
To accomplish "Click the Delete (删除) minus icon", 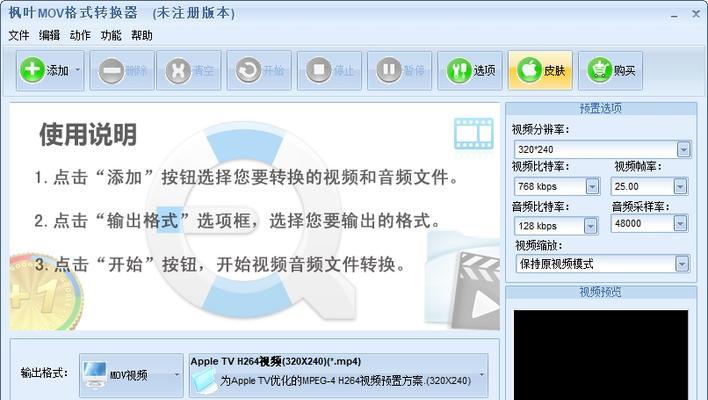I will (x=111, y=70).
